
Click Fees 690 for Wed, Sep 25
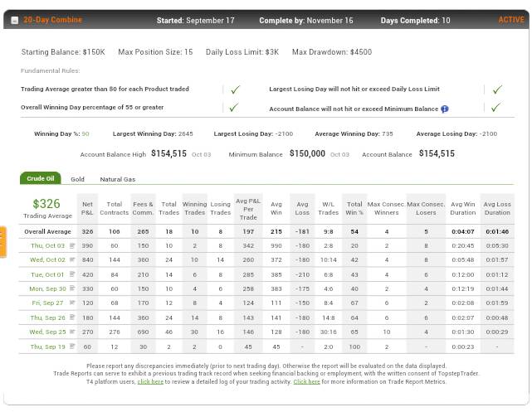click(143, 332)
